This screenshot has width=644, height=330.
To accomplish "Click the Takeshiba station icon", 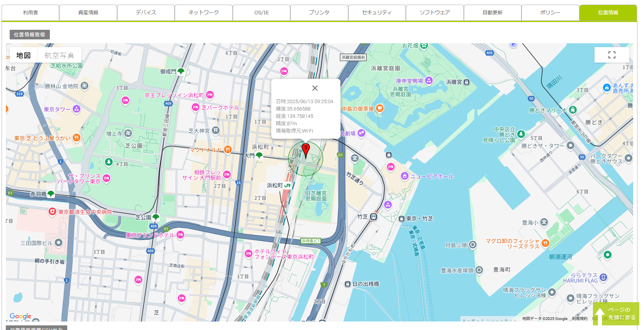I will point(373,217).
